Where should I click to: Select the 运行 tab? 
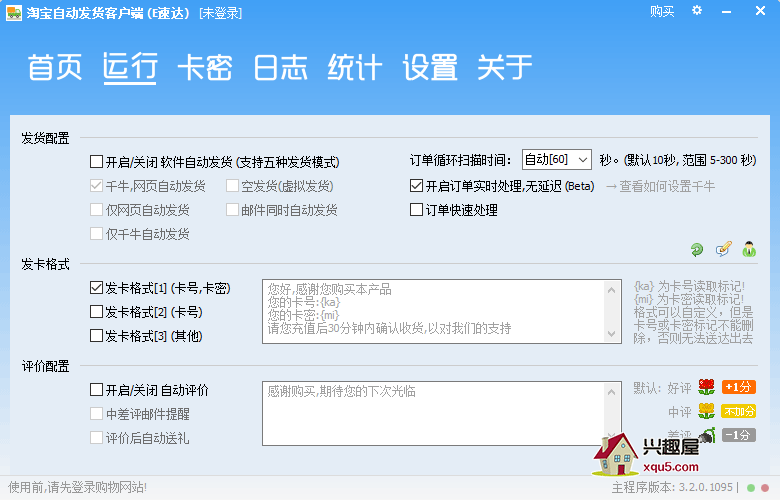coord(130,67)
